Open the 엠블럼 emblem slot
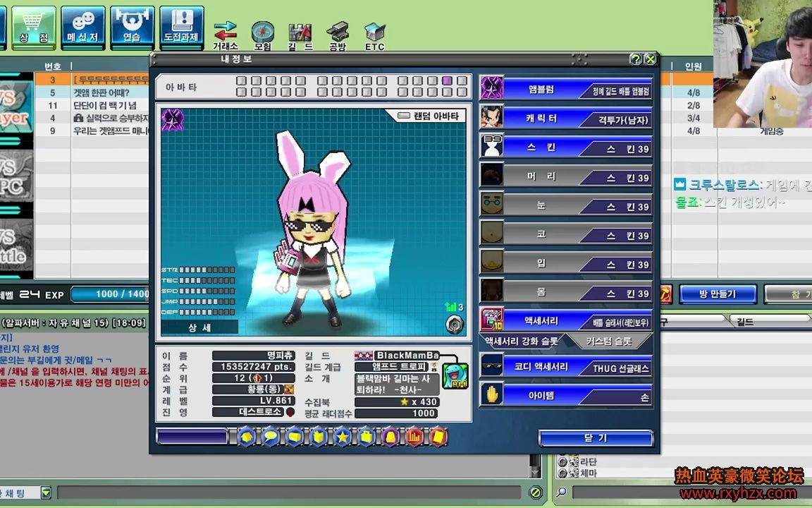Image resolution: width=812 pixels, height=508 pixels. (565, 89)
